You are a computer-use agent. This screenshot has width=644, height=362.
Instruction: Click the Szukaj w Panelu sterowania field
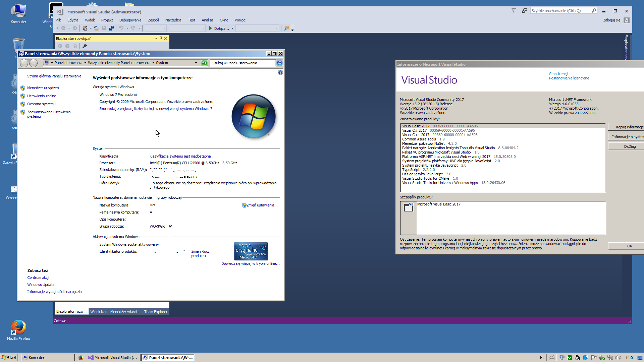tap(243, 63)
